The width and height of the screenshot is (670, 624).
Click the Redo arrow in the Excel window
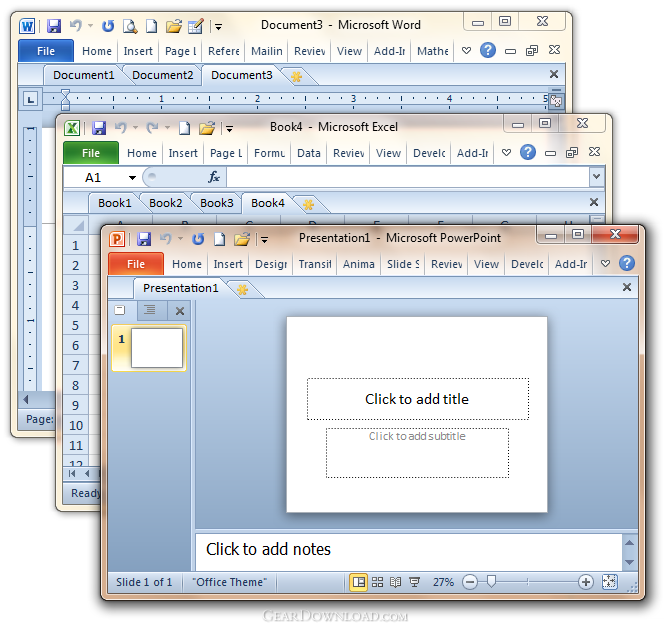click(x=153, y=128)
